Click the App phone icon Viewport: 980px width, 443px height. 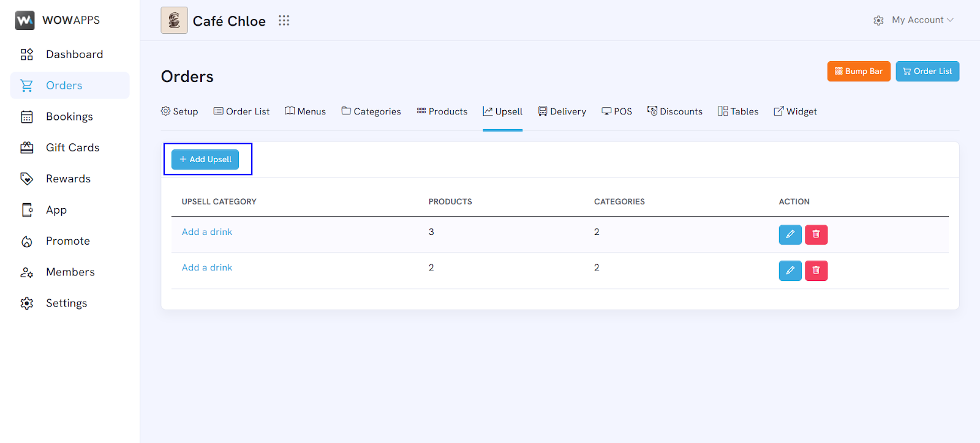click(x=27, y=210)
